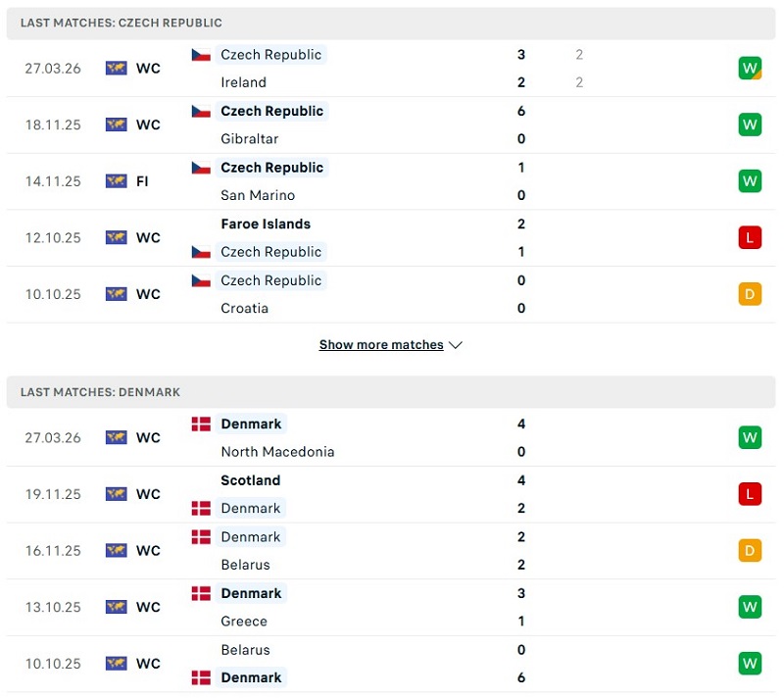Click the competition map icon for the 19.11.25 match

[x=117, y=494]
